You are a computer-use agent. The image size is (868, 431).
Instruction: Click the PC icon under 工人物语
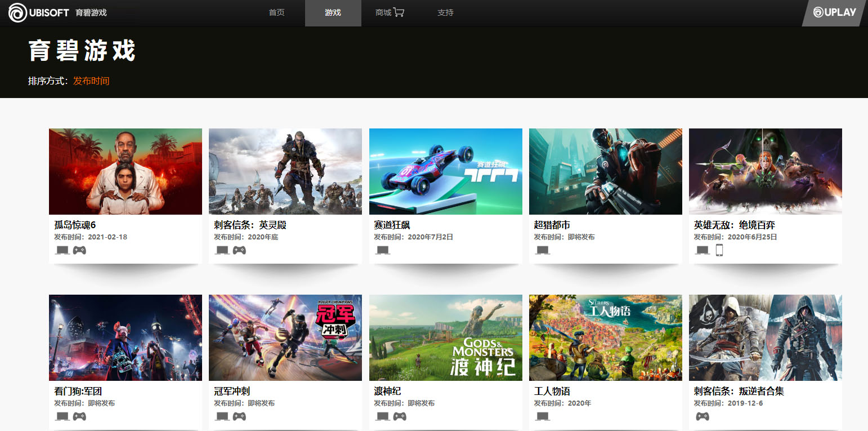[x=542, y=416]
